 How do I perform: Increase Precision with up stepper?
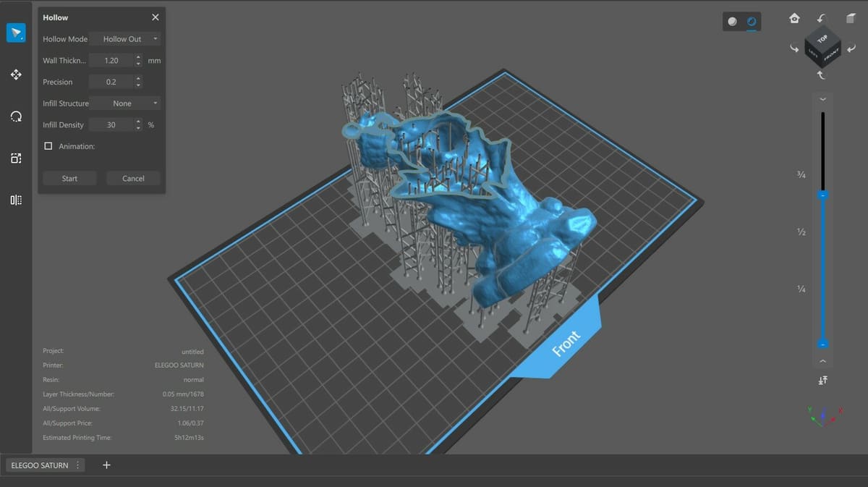138,79
